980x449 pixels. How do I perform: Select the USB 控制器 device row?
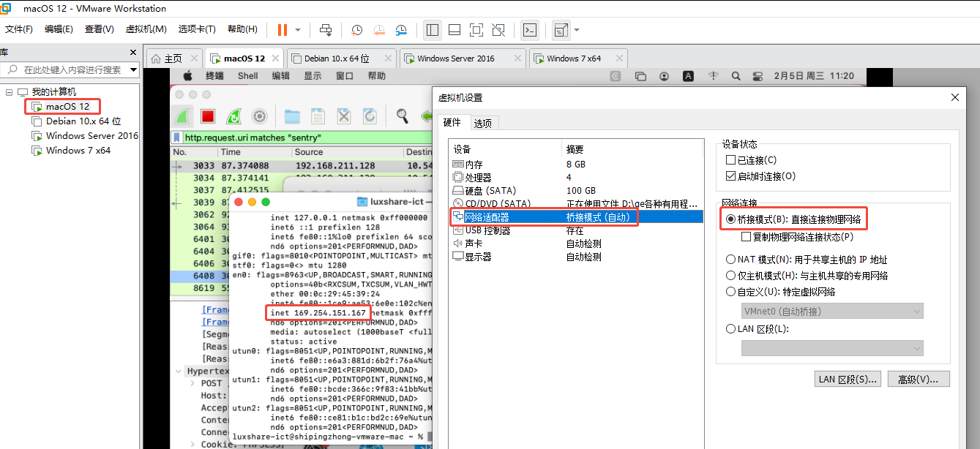click(x=576, y=230)
